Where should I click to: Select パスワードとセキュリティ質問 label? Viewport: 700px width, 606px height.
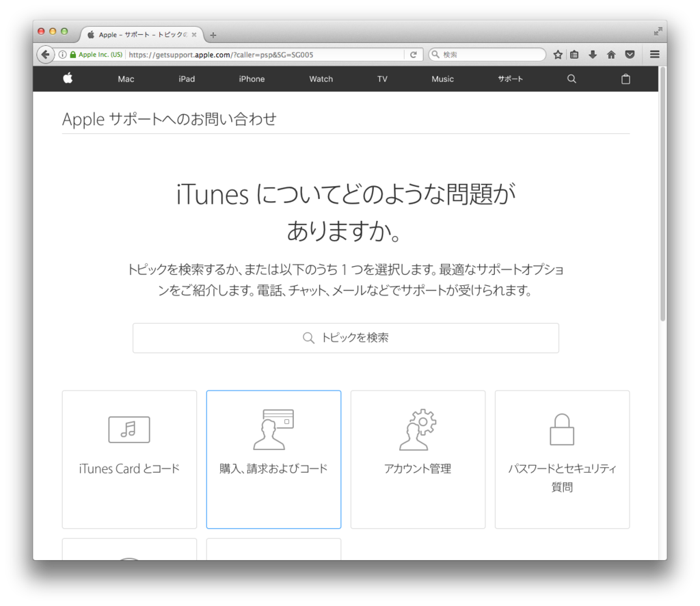click(x=562, y=477)
